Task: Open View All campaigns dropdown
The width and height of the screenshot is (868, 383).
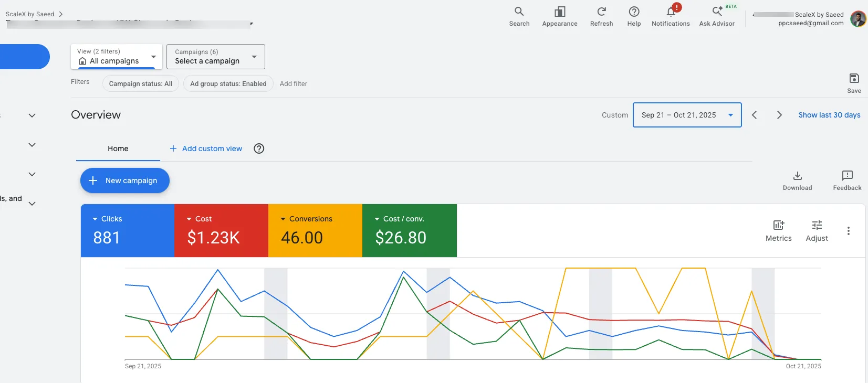Action: 117,57
